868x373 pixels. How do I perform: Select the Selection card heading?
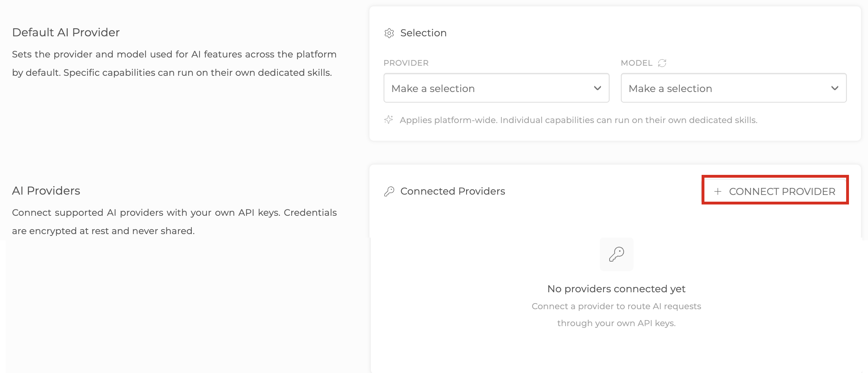(423, 33)
